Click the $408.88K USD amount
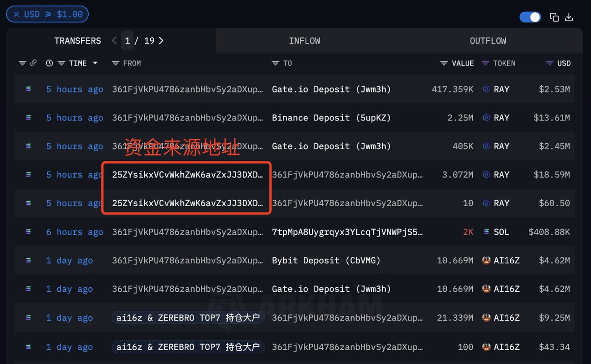The height and width of the screenshot is (364, 591). 549,232
